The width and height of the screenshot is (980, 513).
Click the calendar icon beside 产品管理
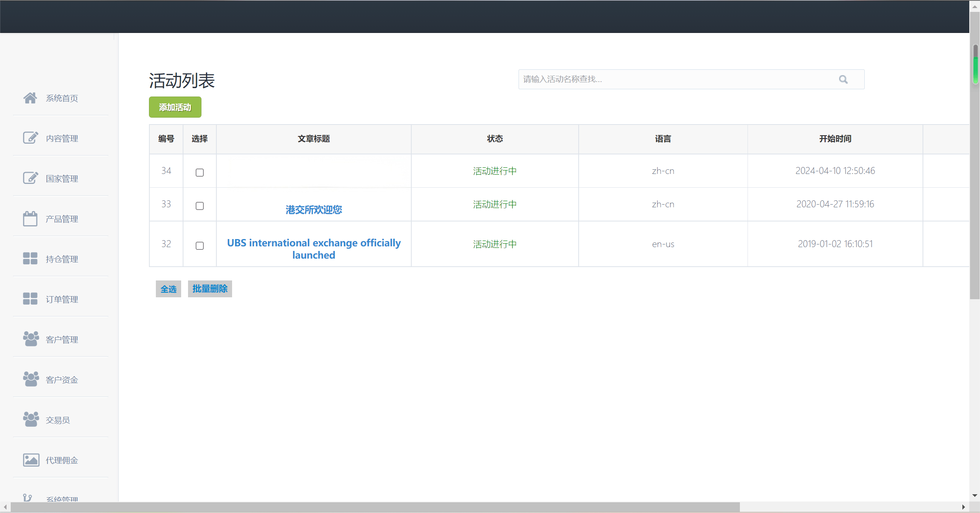pyautogui.click(x=30, y=219)
